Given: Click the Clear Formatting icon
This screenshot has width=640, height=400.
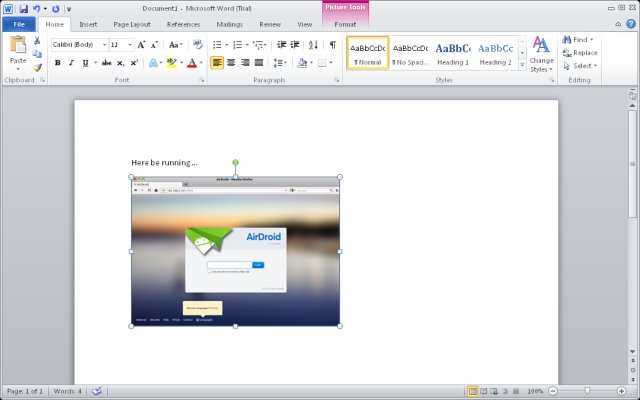Looking at the screenshot, I should pyautogui.click(x=197, y=45).
